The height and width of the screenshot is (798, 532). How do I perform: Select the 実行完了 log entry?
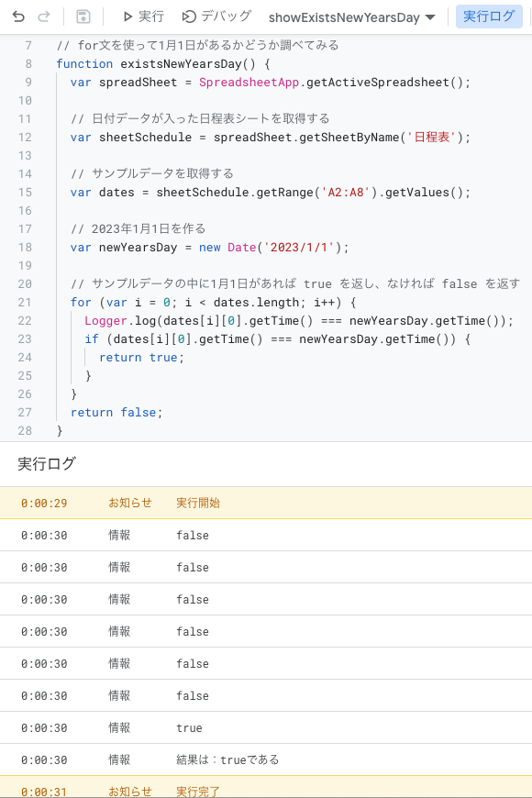266,788
